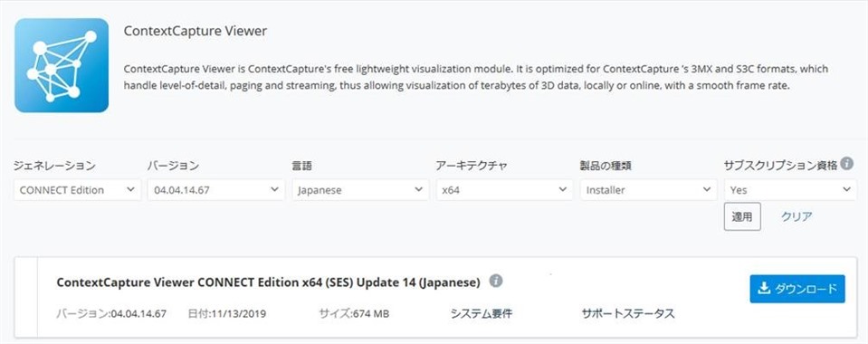Expand the アーキテクチャ x64 dropdown
The height and width of the screenshot is (344, 868).
point(504,190)
